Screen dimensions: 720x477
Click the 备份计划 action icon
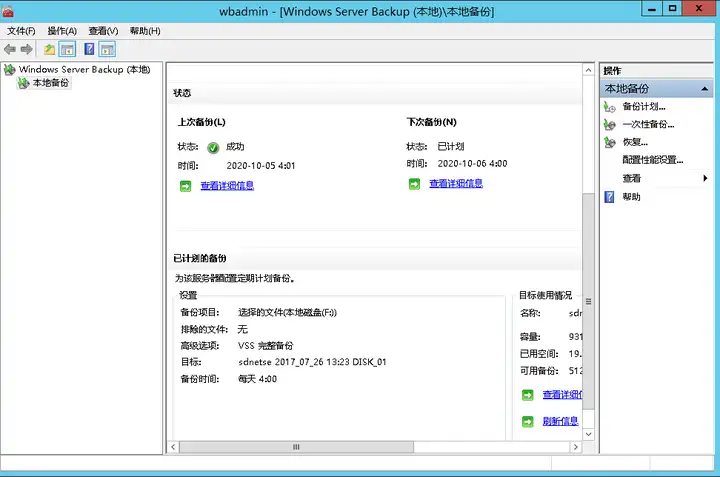click(x=609, y=107)
